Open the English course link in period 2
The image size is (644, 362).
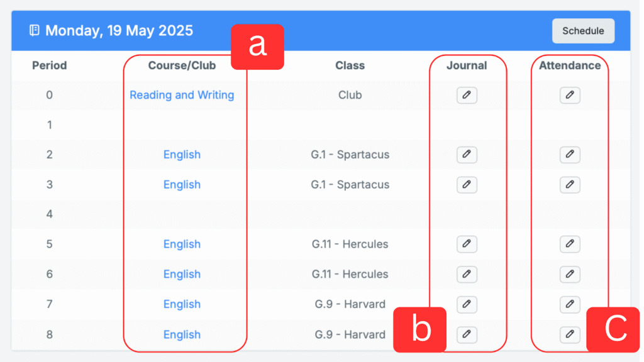(x=182, y=155)
